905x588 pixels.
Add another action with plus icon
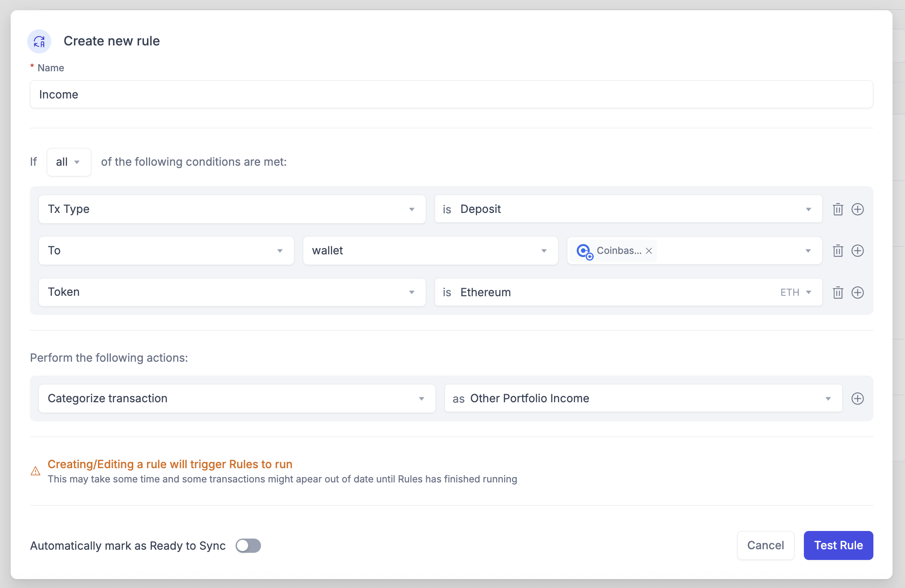tap(857, 399)
